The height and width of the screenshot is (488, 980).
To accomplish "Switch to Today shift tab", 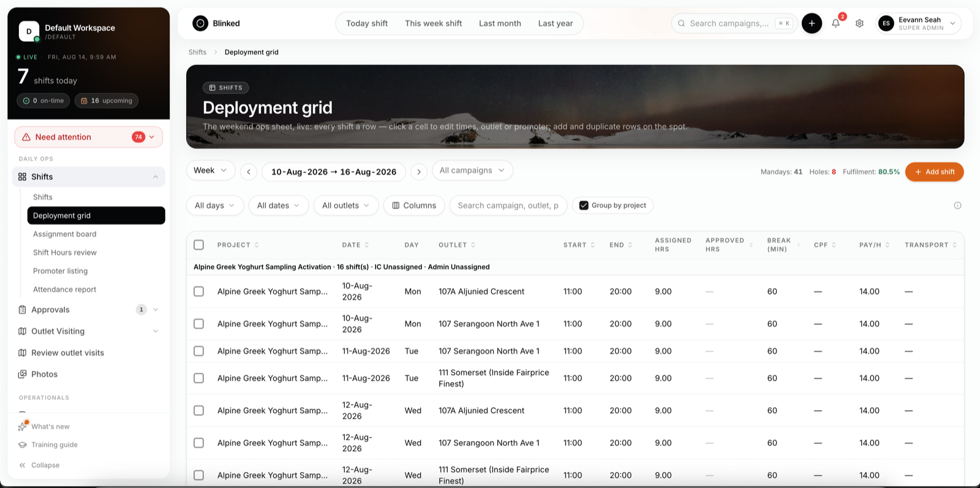I will (x=367, y=23).
